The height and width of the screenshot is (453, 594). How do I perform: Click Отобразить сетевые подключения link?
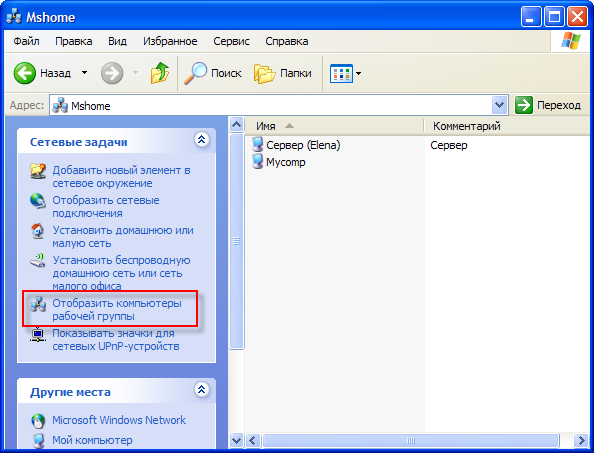[x=106, y=206]
